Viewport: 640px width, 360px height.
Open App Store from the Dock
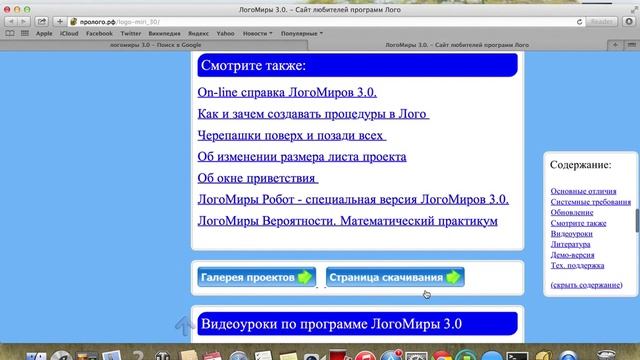391,356
